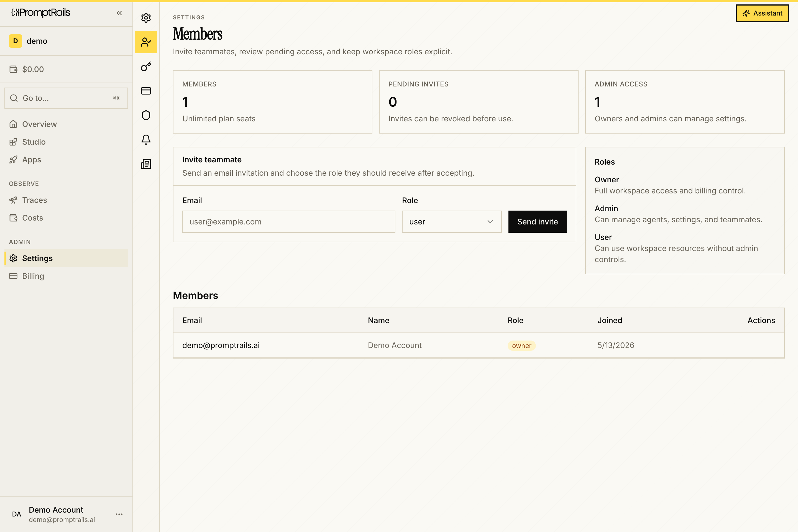Click the Pending Invites card
Screen dimensions: 798x532
tap(479, 102)
